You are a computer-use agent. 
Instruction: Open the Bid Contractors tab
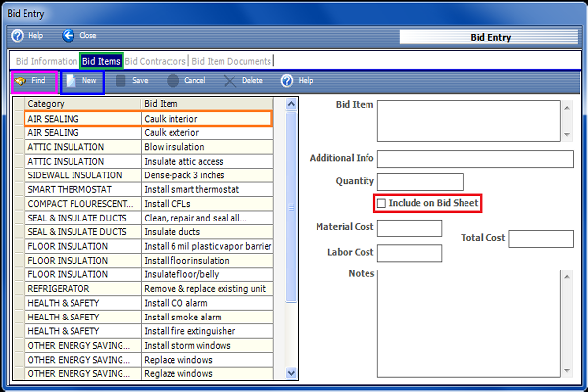coord(155,61)
